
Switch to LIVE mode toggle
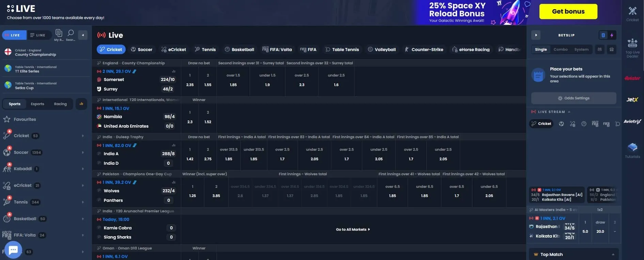(13, 35)
